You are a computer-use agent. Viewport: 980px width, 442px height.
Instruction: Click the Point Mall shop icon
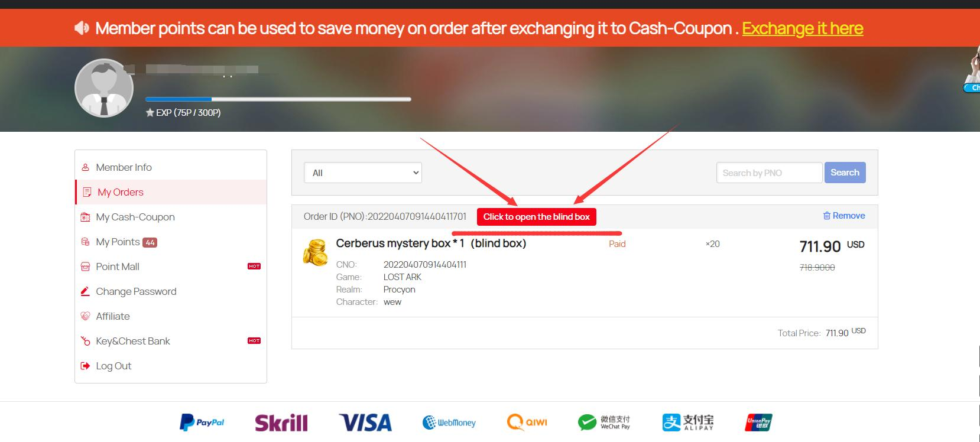pos(85,266)
